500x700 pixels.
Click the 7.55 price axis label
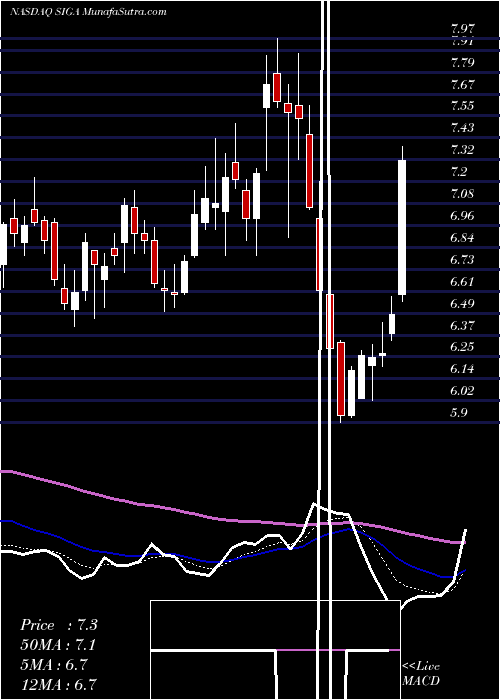click(462, 106)
